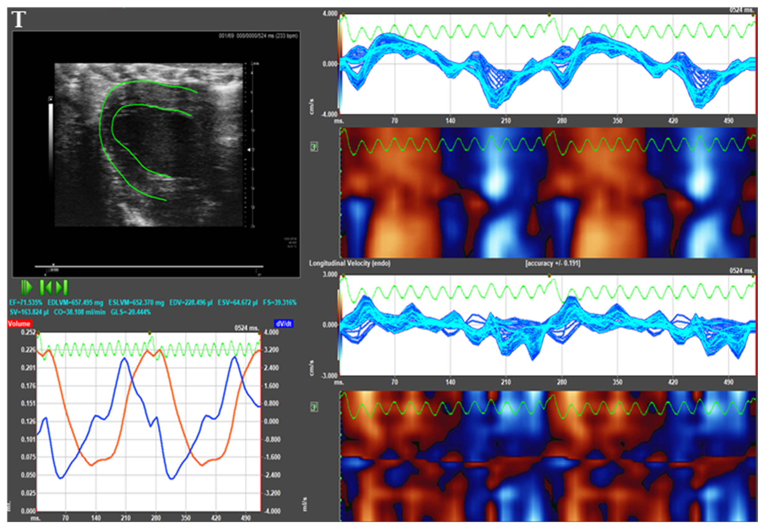Screen dimensions: 765x532
Task: Click the frame slider track under the ultrasound image
Action: point(150,266)
